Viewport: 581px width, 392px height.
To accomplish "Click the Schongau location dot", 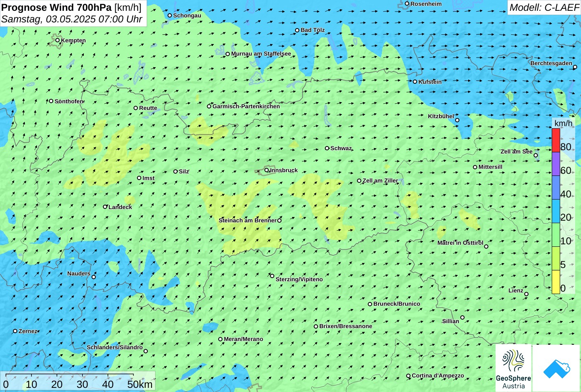I will point(170,15).
